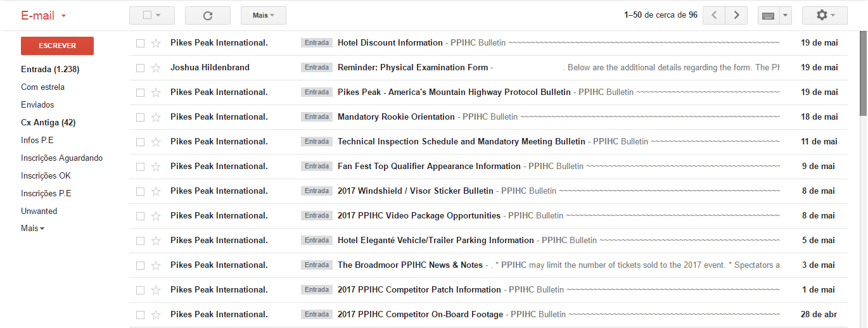Open the select-all checkbox dropdown
The image size is (868, 328).
[x=151, y=15]
